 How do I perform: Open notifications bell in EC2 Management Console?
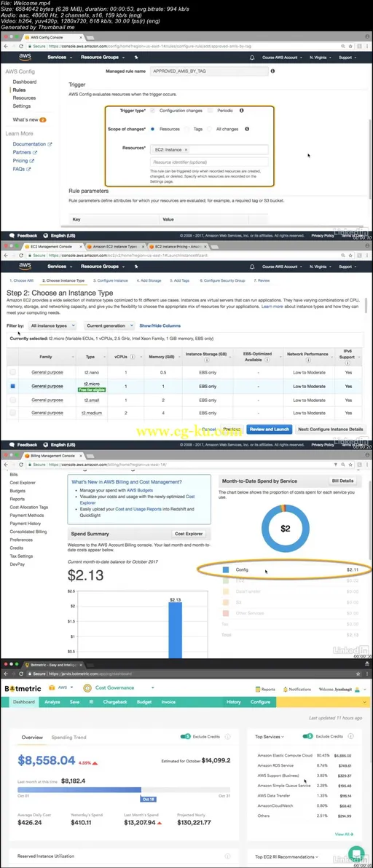pos(252,267)
